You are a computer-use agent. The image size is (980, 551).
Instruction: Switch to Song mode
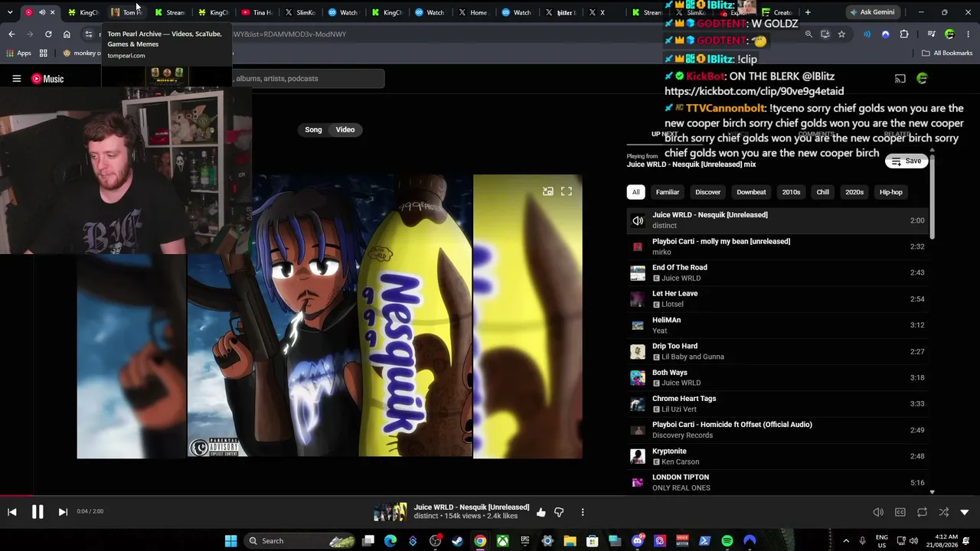pyautogui.click(x=313, y=129)
